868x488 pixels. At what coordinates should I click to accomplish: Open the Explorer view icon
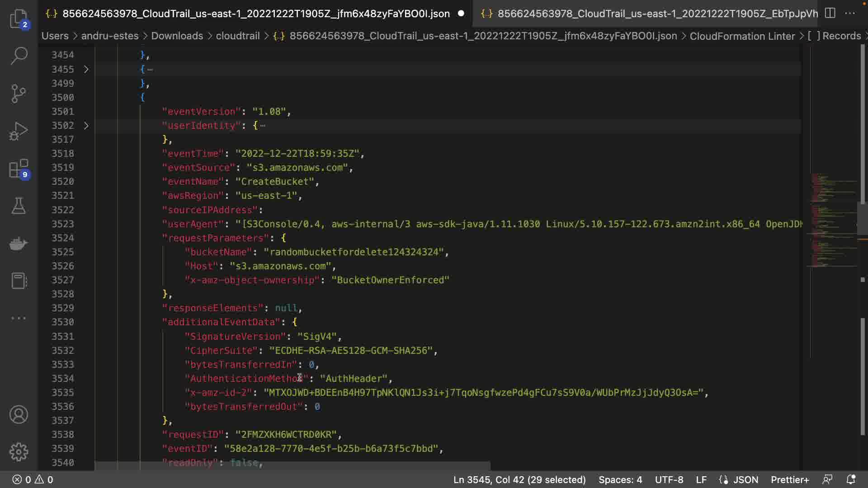click(x=19, y=18)
